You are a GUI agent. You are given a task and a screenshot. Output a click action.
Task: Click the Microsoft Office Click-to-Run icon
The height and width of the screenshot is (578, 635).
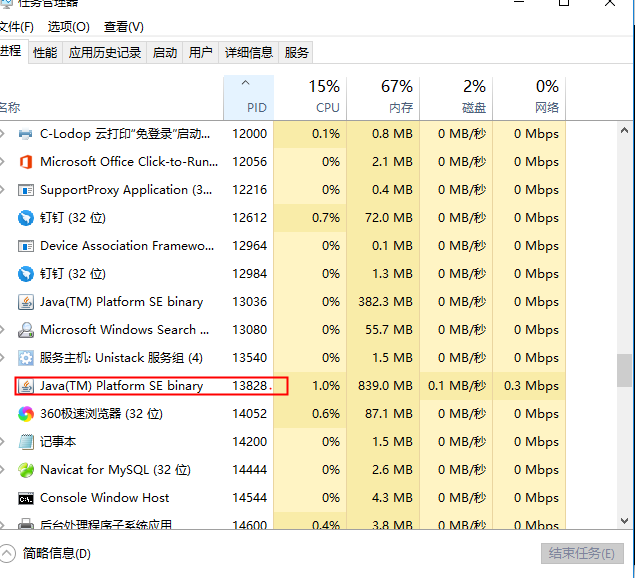pyautogui.click(x=26, y=162)
